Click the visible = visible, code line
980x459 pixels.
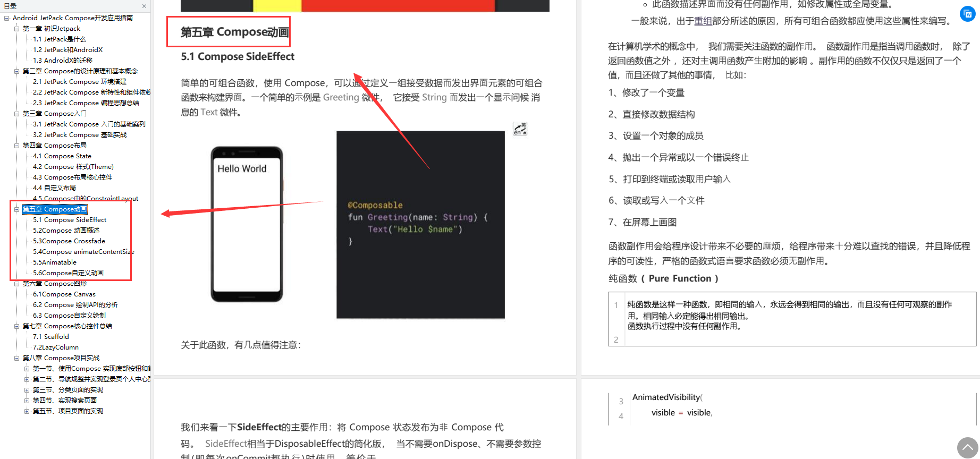click(682, 413)
